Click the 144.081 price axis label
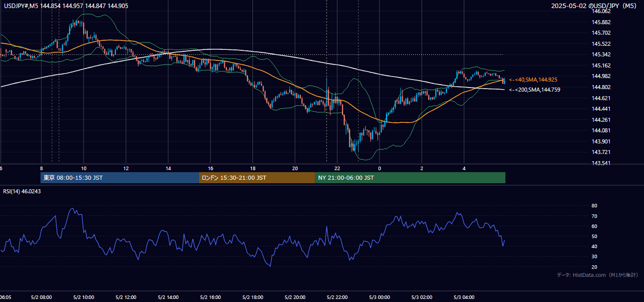Image resolution: width=644 pixels, height=302 pixels. tap(601, 130)
